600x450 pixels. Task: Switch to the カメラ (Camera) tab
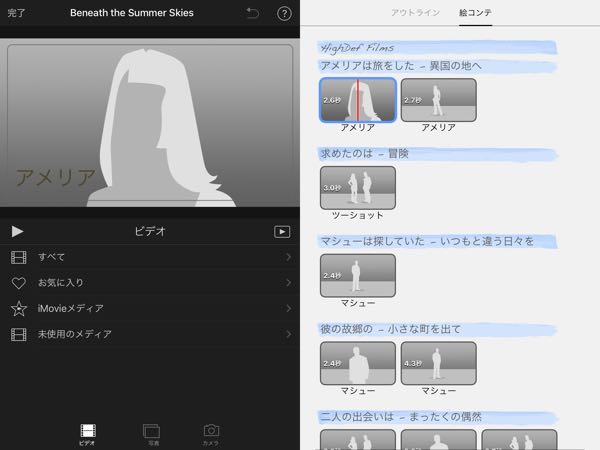[211, 435]
